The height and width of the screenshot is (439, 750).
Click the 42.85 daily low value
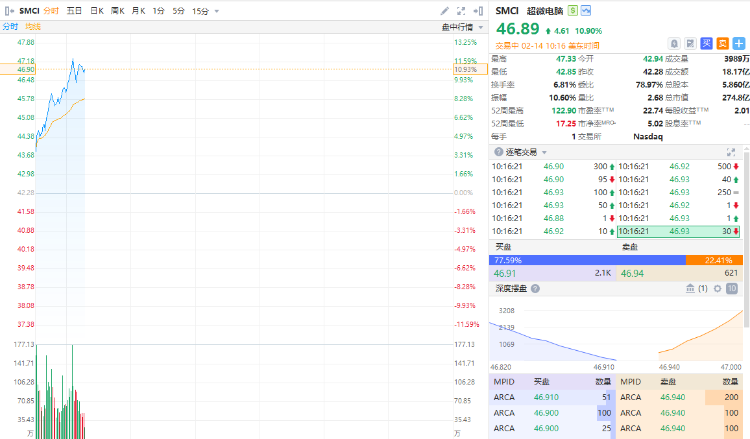(566, 71)
